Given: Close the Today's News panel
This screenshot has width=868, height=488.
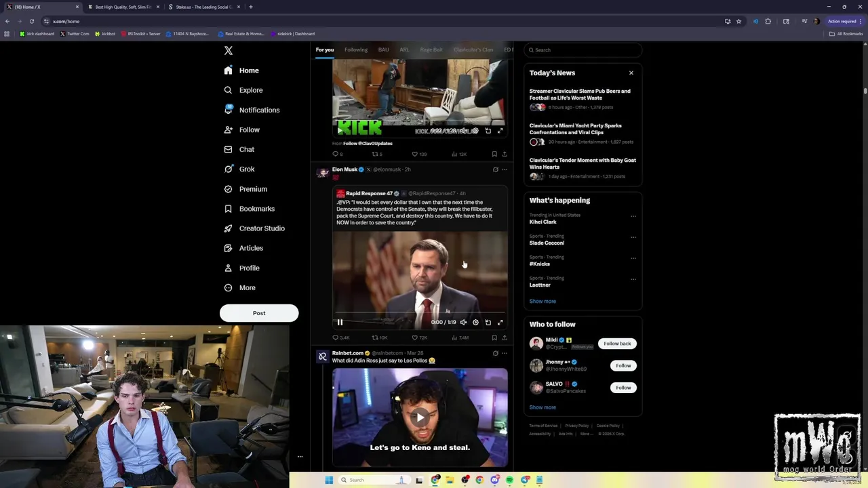Looking at the screenshot, I should tap(631, 73).
